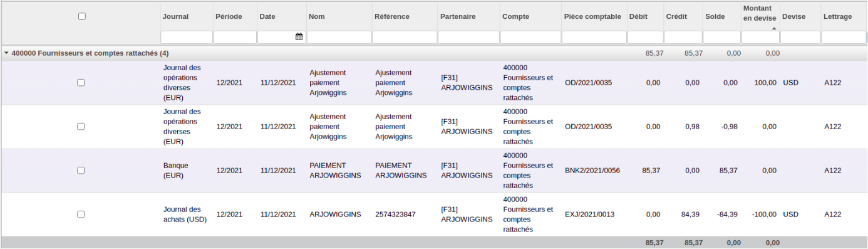
Task: Tick the EXJ/2021/0013 purchase row checkbox
Action: pyautogui.click(x=81, y=214)
